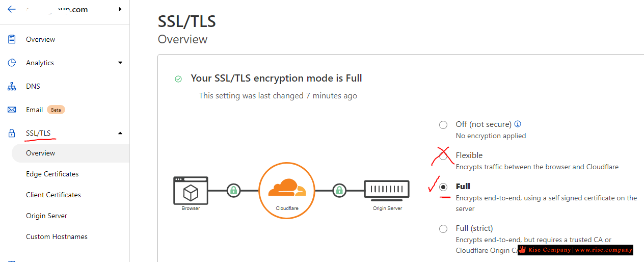Click the Overview clipboard icon in sidebar
Screen dimensions: 644x262
tap(12, 39)
